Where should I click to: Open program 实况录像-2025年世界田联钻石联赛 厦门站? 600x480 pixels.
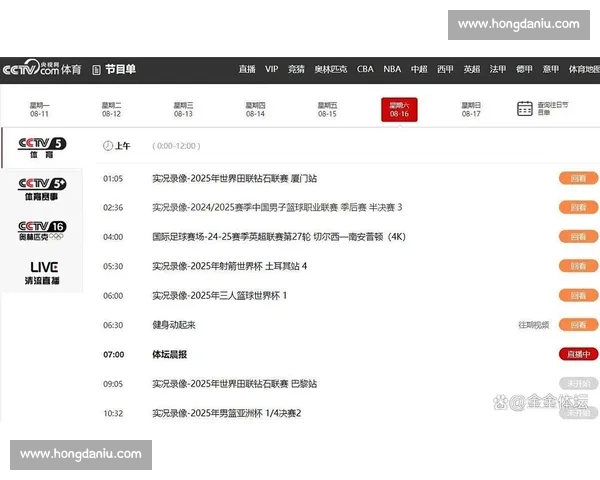pyautogui.click(x=235, y=178)
